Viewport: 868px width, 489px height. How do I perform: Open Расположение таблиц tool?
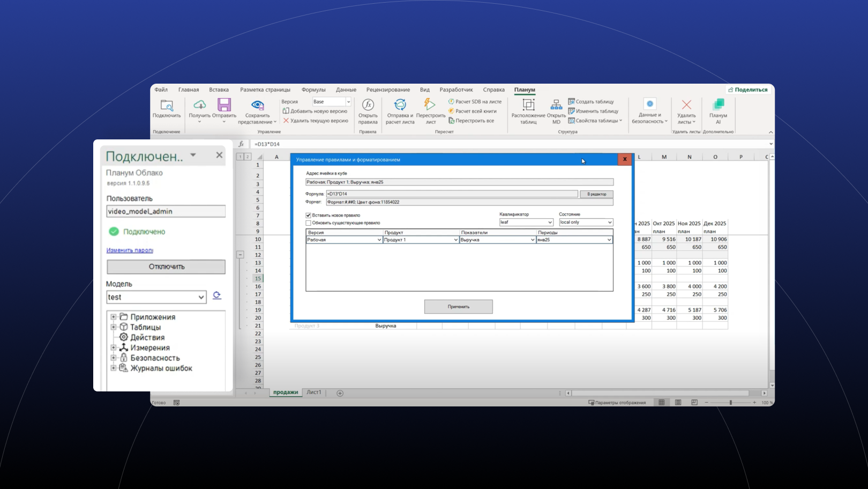(x=528, y=110)
